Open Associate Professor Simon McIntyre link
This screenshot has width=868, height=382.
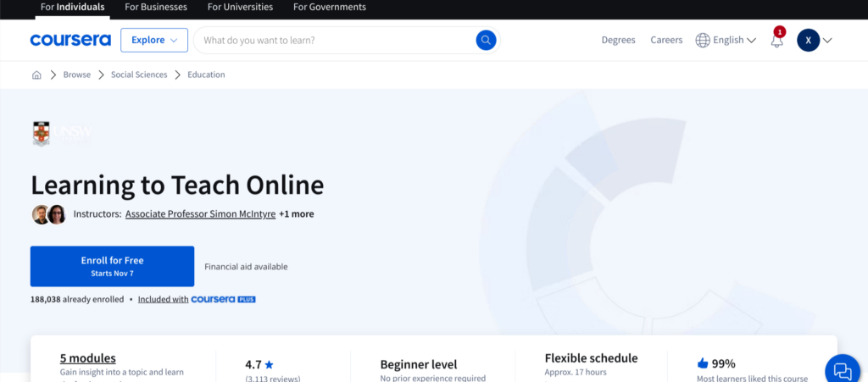click(200, 214)
